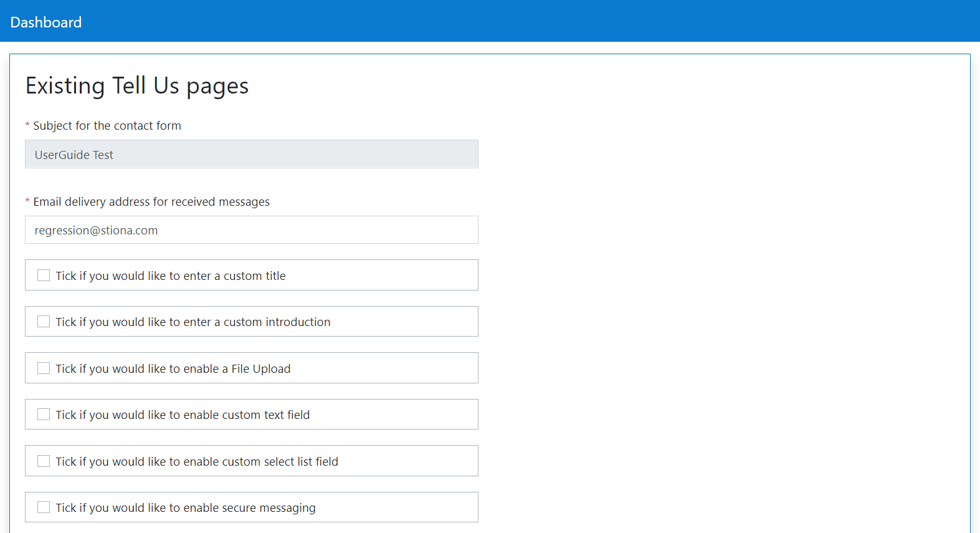The image size is (980, 533).
Task: Click the 'enable custom text field' label text
Action: tap(183, 415)
